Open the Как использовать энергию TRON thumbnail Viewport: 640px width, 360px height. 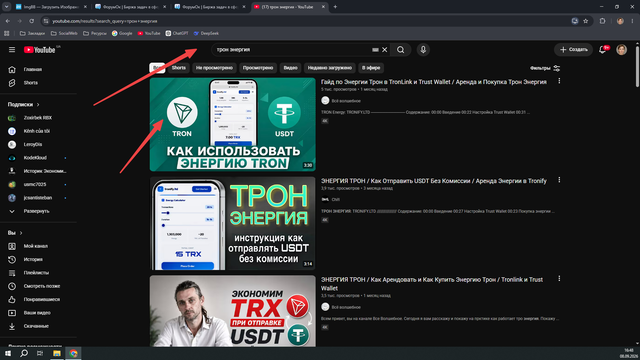[233, 124]
